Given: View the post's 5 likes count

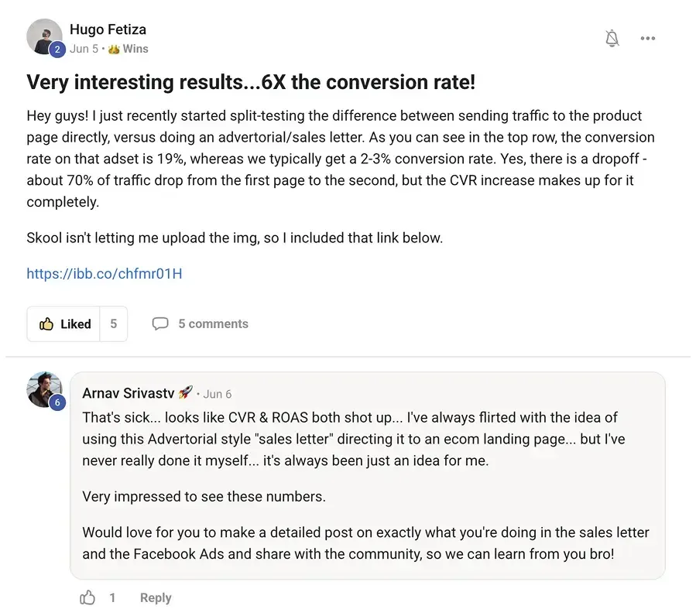Looking at the screenshot, I should 113,323.
